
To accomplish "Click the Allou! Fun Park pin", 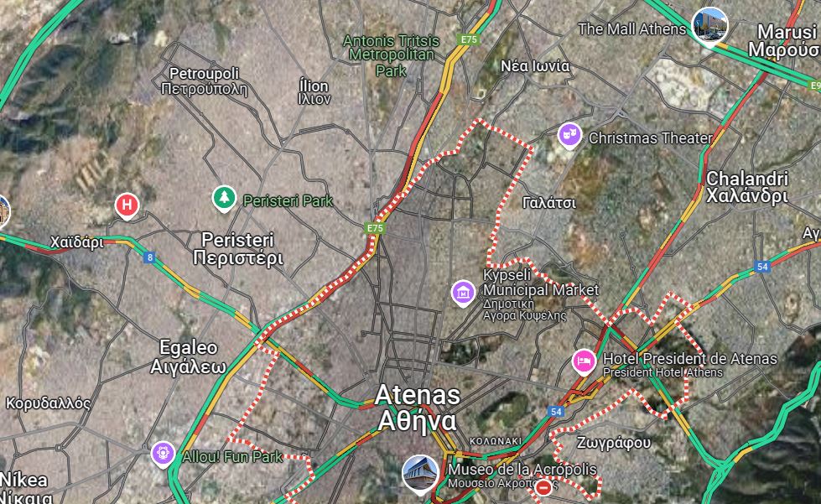I will pos(163,454).
